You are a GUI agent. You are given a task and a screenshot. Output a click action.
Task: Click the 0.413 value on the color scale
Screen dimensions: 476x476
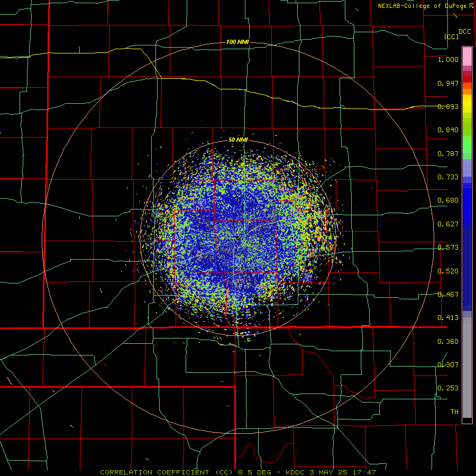pyautogui.click(x=448, y=318)
